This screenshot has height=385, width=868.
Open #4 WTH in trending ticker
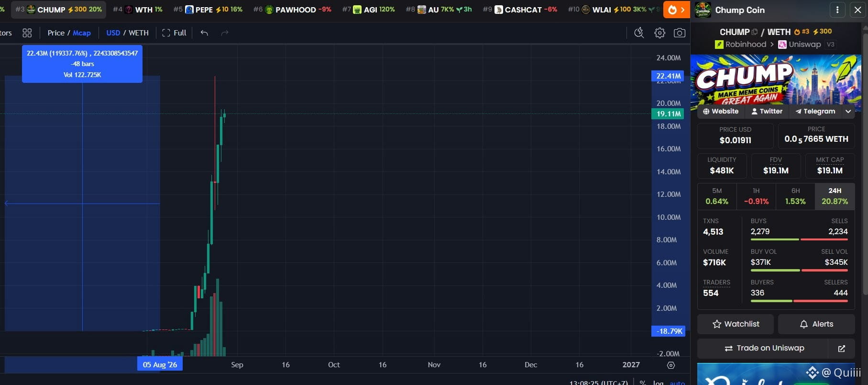coord(138,10)
